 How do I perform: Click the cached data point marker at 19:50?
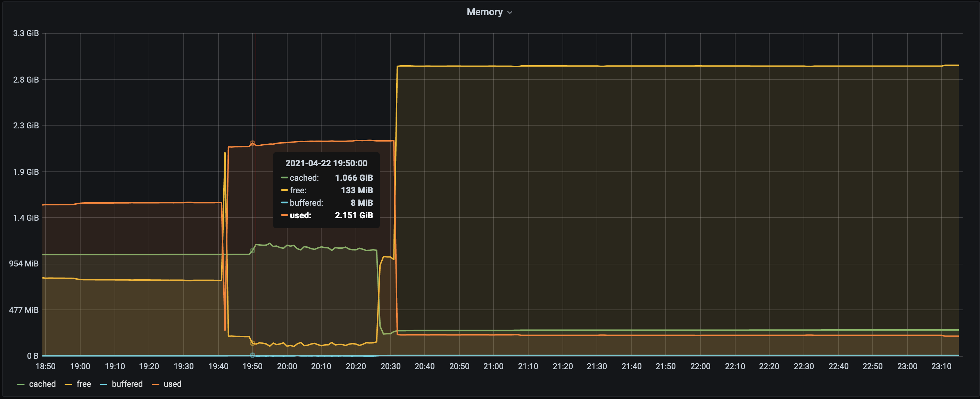(x=252, y=251)
